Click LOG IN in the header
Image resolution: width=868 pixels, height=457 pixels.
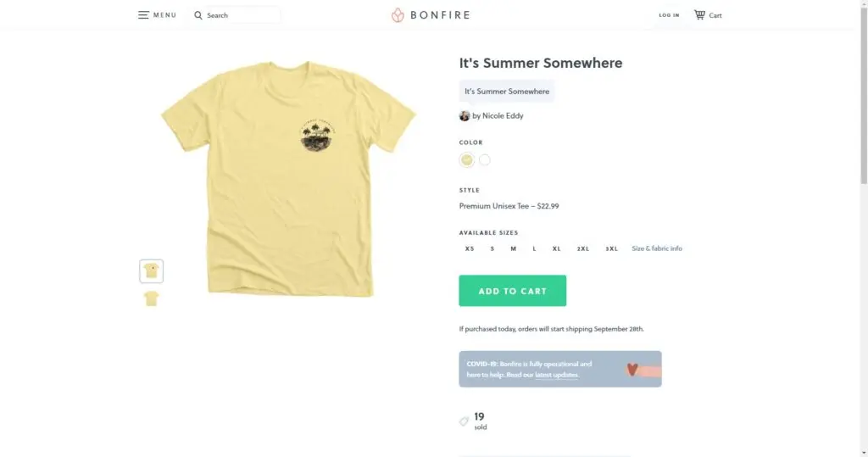(669, 15)
